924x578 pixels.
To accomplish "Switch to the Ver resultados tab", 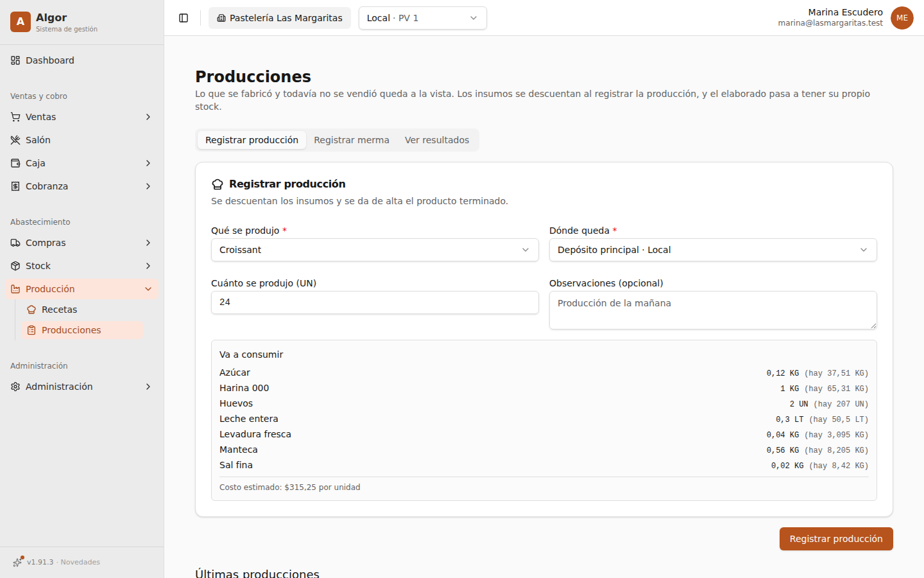I will click(x=437, y=140).
